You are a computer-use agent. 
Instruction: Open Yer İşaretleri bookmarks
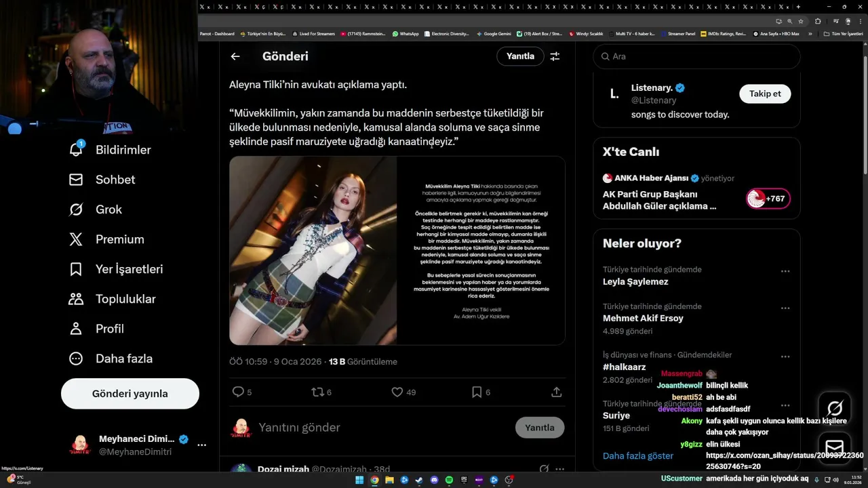click(x=116, y=269)
